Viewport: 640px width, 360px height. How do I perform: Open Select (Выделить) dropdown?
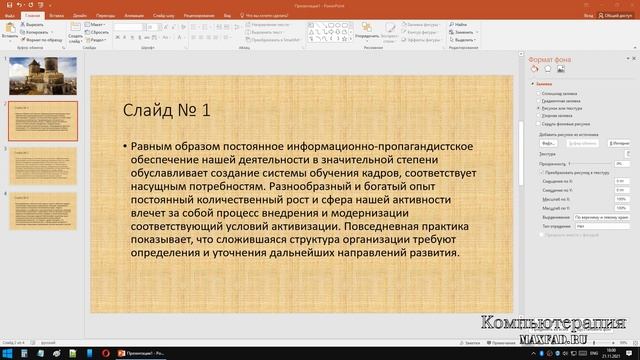(462, 40)
